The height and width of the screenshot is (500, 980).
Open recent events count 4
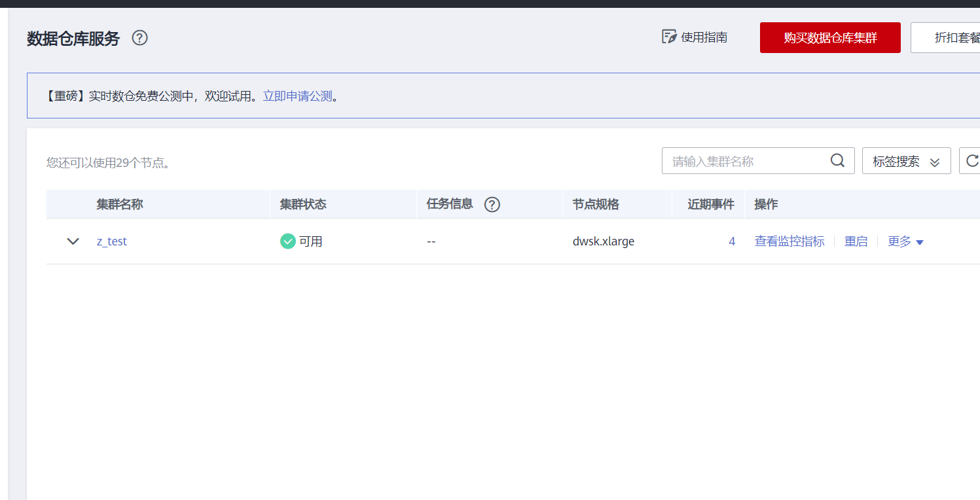(x=732, y=241)
